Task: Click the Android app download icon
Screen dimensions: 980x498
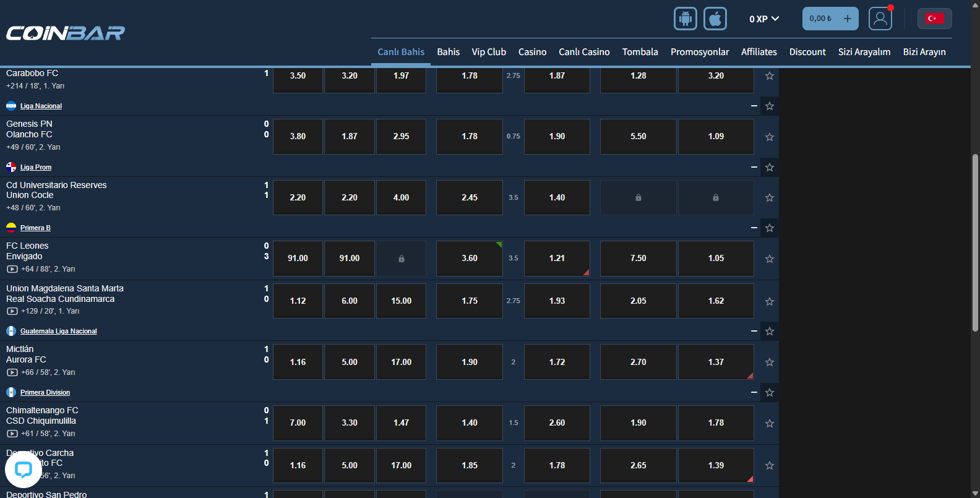Action: click(685, 19)
